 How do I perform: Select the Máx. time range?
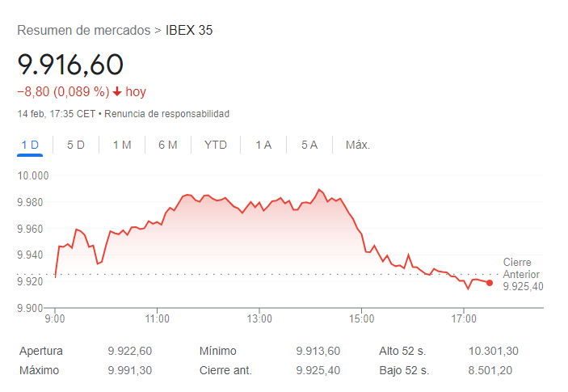358,145
